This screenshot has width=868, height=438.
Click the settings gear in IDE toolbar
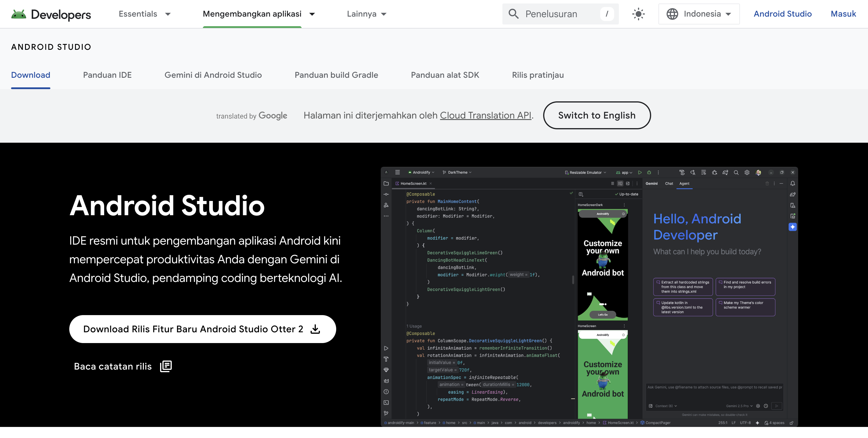pos(747,173)
